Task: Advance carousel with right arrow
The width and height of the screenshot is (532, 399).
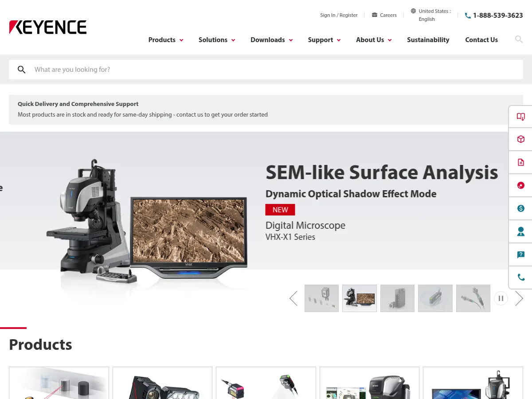Action: coord(519,298)
